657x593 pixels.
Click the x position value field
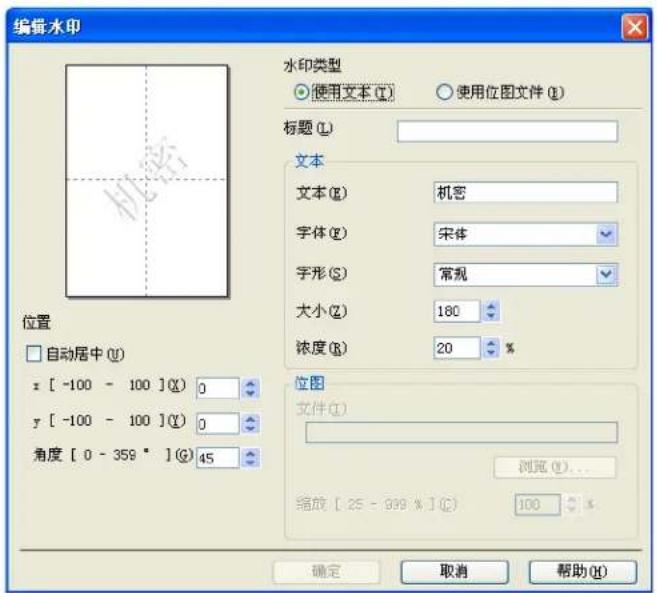click(x=217, y=388)
